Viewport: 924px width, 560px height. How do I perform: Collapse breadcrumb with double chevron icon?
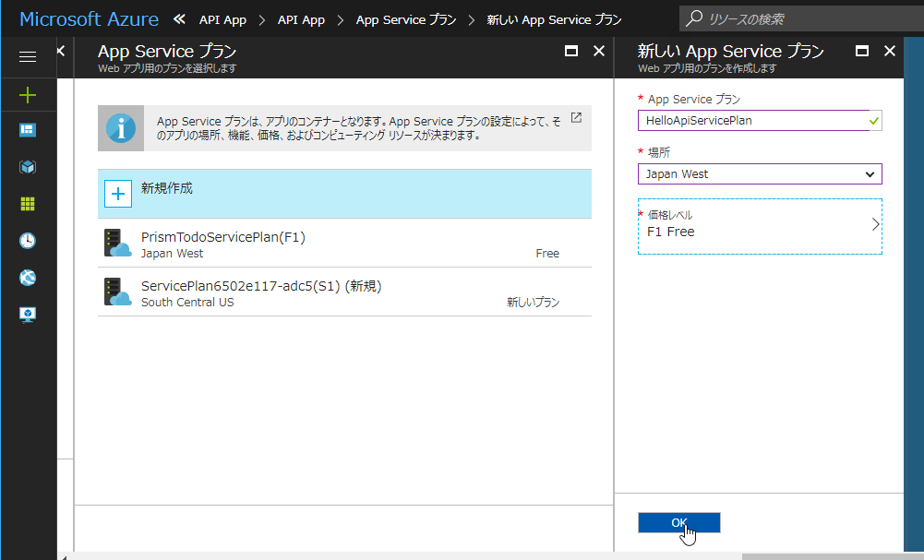pos(179,19)
